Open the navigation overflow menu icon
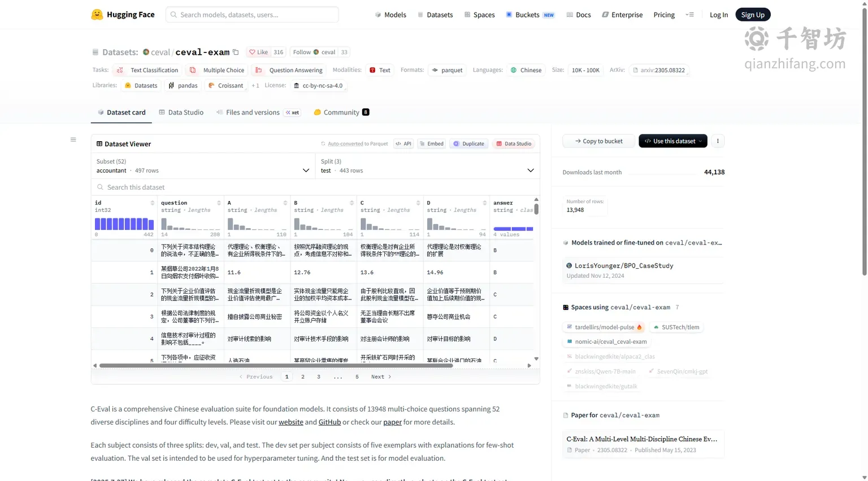The width and height of the screenshot is (868, 481). click(689, 15)
